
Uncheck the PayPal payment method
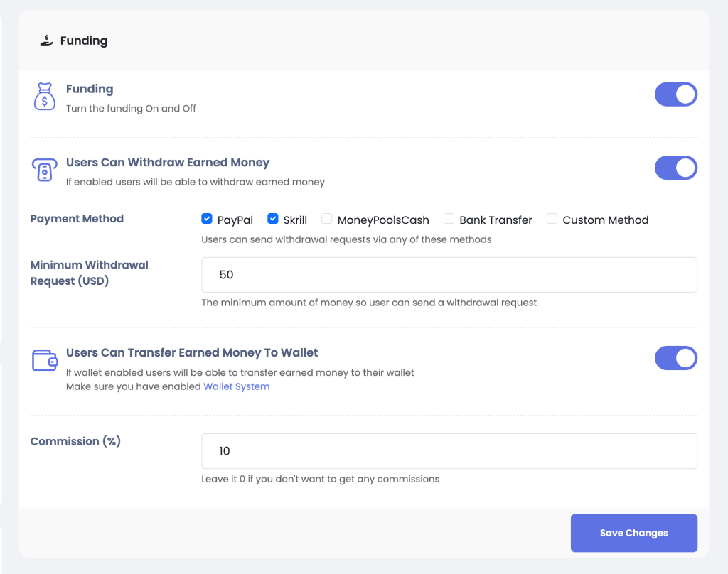pyautogui.click(x=207, y=219)
